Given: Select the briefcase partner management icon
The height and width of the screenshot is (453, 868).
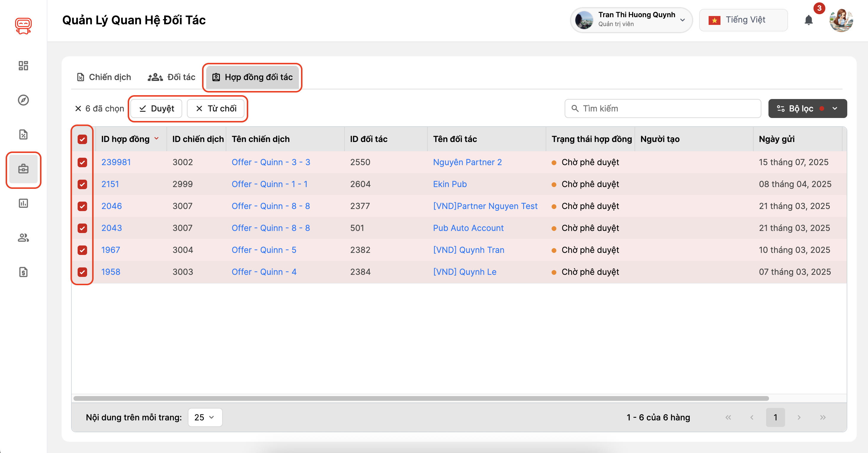Looking at the screenshot, I should (23, 169).
